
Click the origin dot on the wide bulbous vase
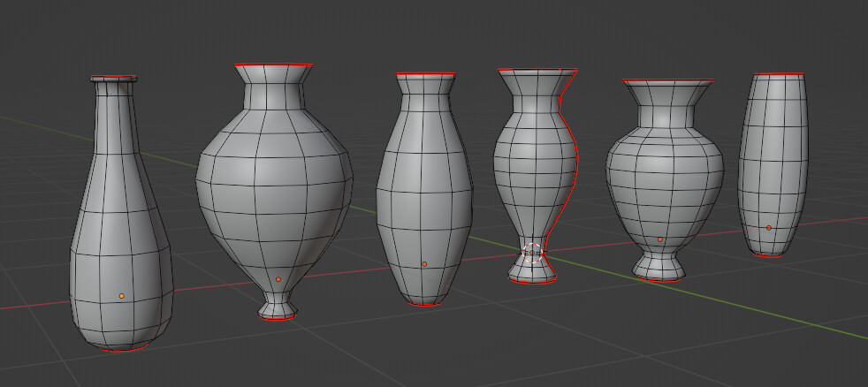(278, 279)
